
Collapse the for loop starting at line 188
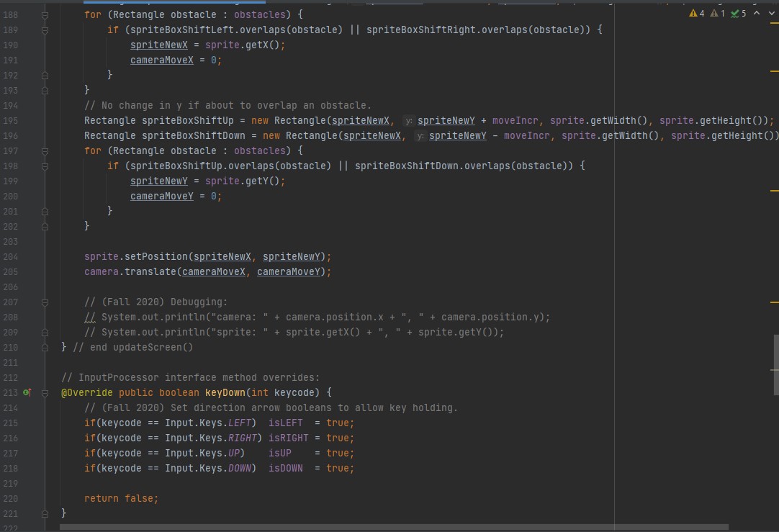click(44, 14)
